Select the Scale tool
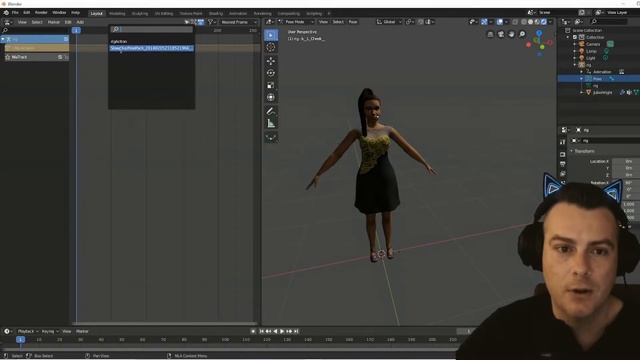This screenshot has height=360, width=640. (271, 85)
